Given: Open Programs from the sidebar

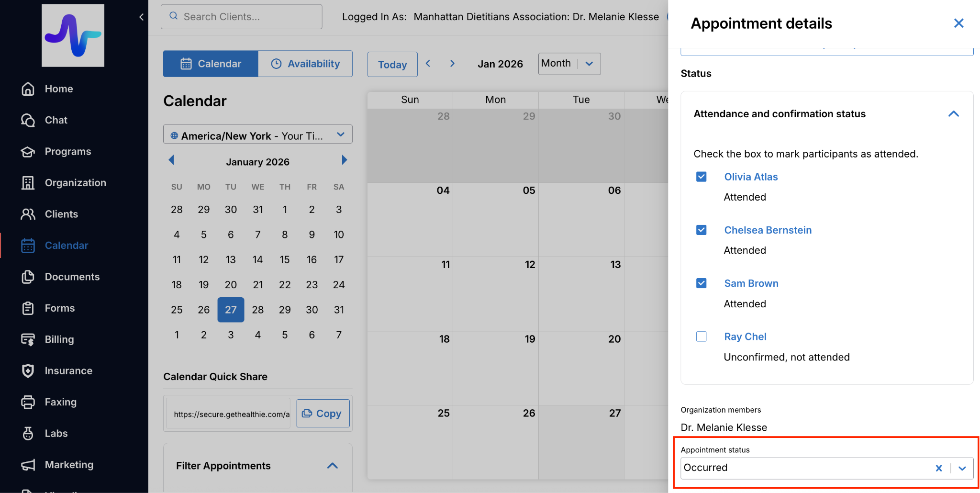Looking at the screenshot, I should click(68, 152).
